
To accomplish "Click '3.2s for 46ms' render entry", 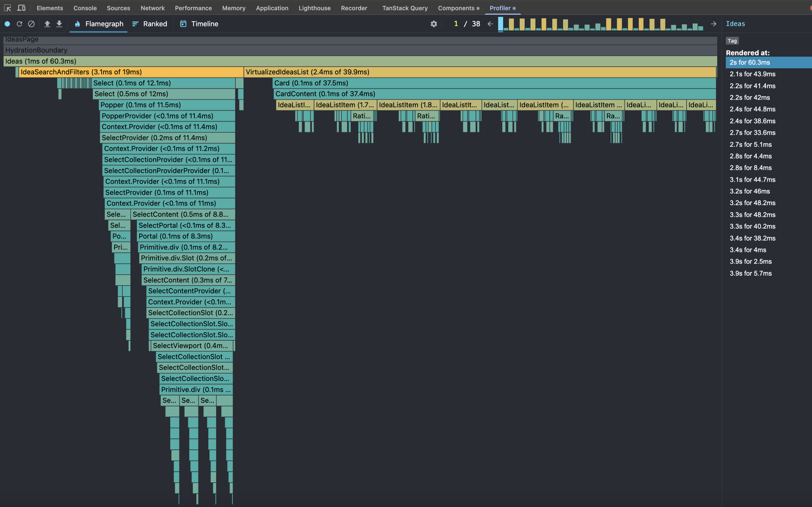I will (x=768, y=191).
